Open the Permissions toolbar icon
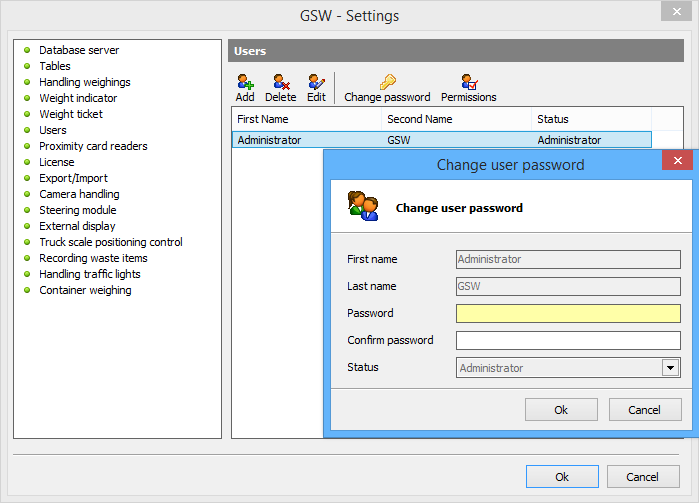Image resolution: width=699 pixels, height=503 pixels. pyautogui.click(x=468, y=82)
